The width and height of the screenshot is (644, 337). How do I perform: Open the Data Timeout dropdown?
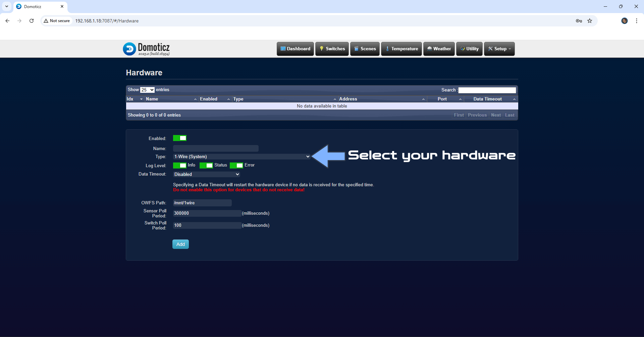coord(206,174)
